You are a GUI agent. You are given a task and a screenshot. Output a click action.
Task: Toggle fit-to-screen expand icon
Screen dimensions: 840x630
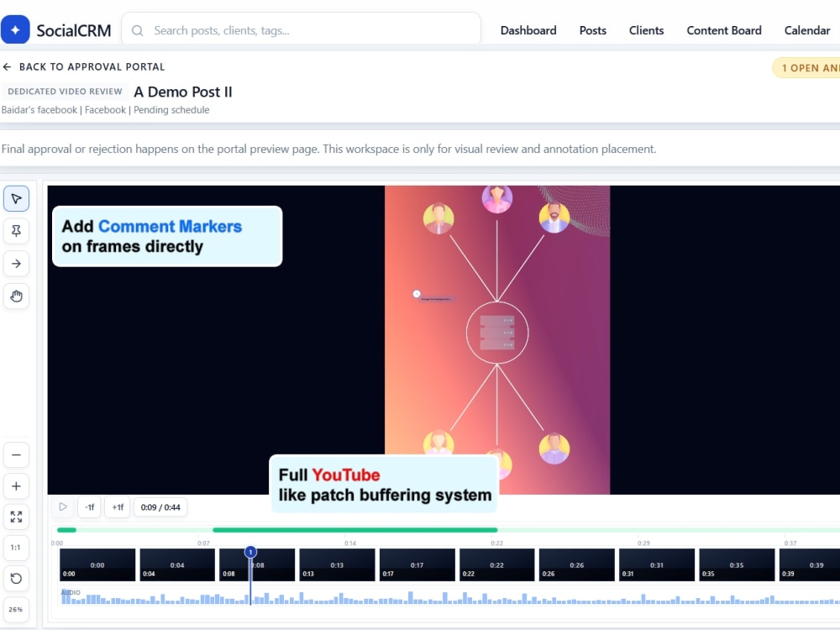[16, 517]
